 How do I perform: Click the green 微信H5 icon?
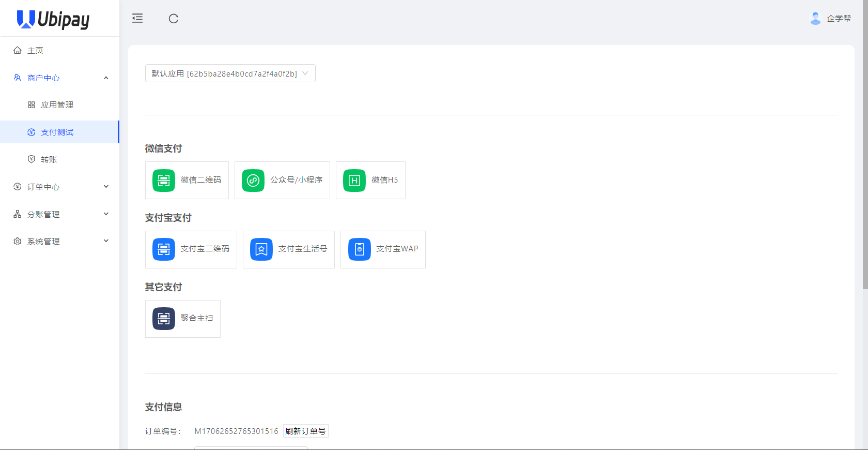pyautogui.click(x=354, y=181)
